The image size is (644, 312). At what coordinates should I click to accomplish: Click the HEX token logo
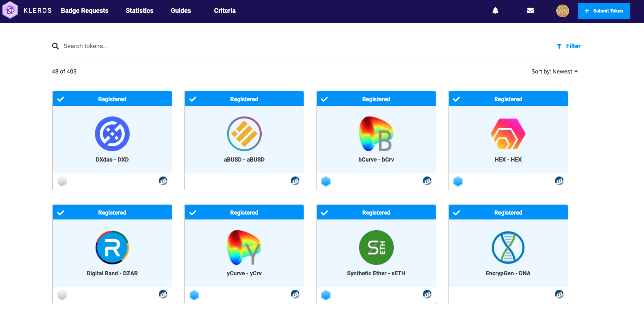click(508, 134)
